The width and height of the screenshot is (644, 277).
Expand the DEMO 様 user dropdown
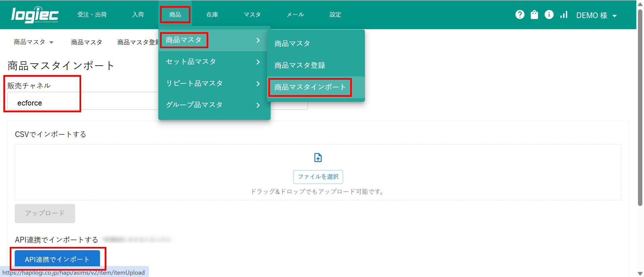click(596, 15)
